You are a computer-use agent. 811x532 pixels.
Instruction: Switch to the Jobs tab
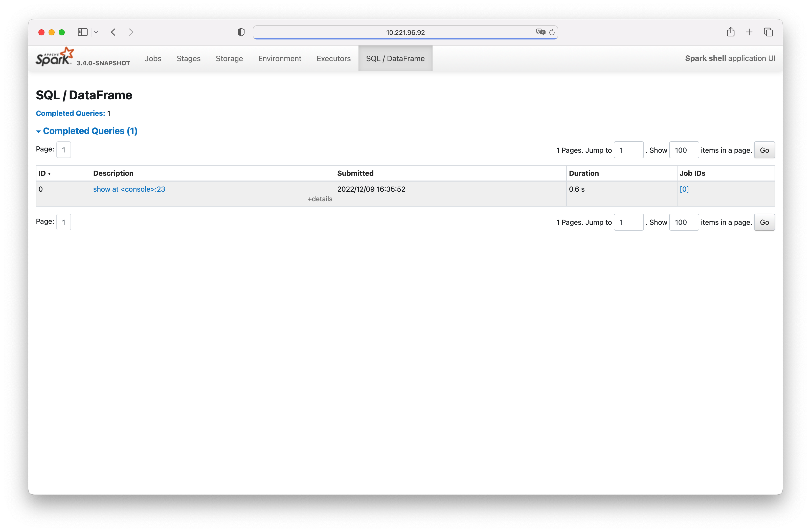point(153,59)
